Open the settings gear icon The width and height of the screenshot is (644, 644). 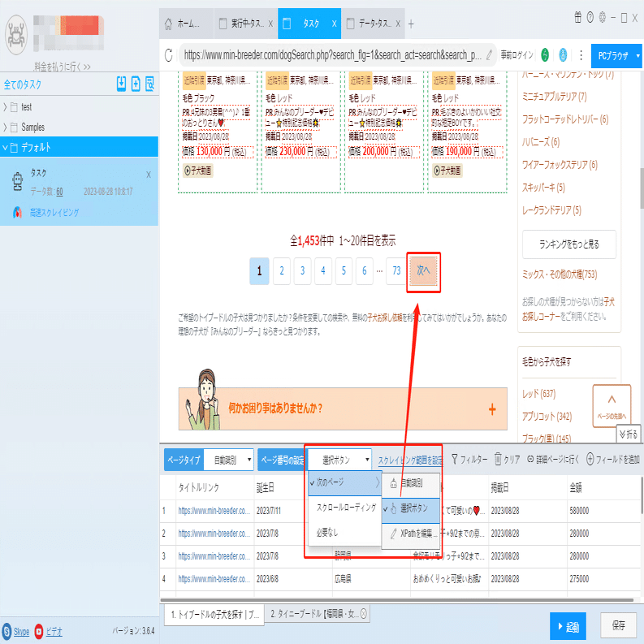pyautogui.click(x=603, y=17)
